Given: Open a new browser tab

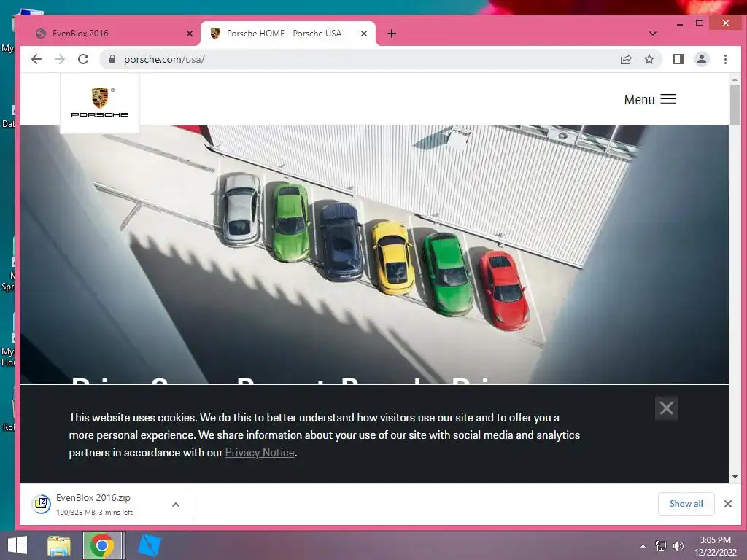Looking at the screenshot, I should pos(392,34).
